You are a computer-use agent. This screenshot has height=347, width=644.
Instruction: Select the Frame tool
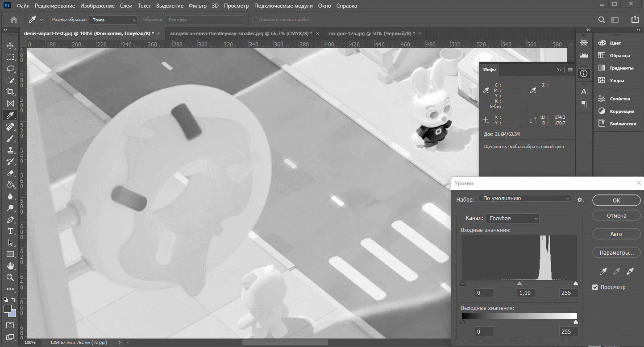(10, 104)
